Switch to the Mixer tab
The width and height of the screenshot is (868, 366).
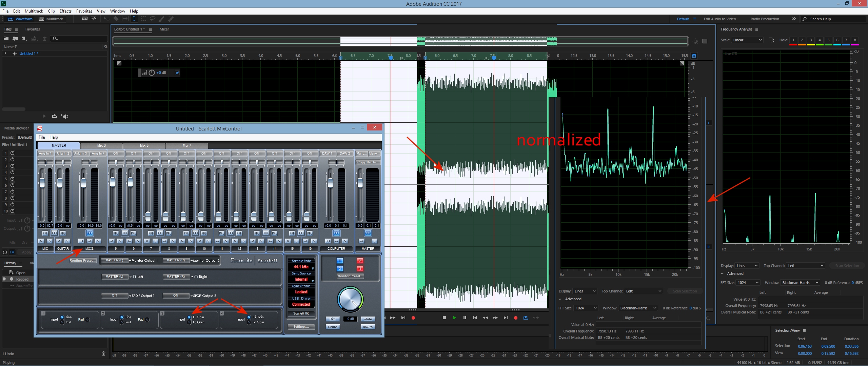[164, 29]
